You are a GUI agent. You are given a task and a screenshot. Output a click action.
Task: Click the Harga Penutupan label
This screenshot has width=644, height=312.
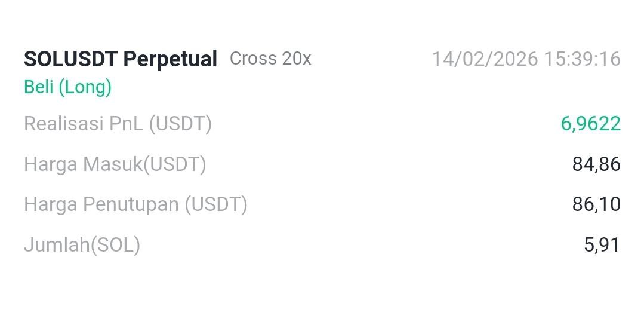(x=101, y=204)
